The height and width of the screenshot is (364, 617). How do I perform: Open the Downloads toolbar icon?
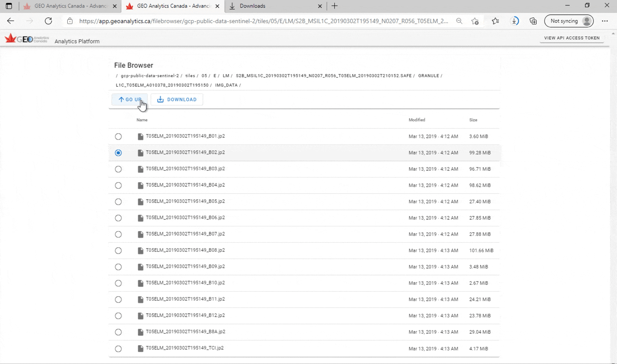514,21
